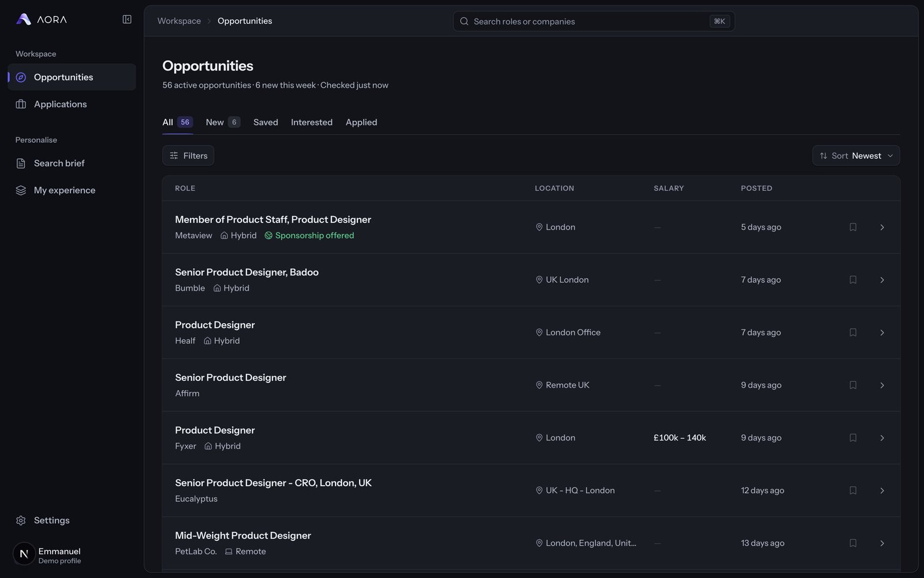Screen dimensions: 924x578
Task: Click the 5 days ago posted cell
Action: (761, 227)
